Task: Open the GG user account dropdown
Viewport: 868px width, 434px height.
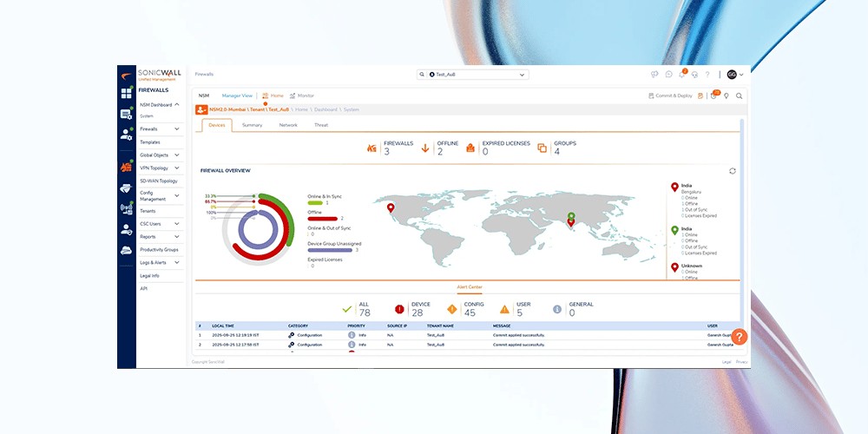Action: point(735,74)
